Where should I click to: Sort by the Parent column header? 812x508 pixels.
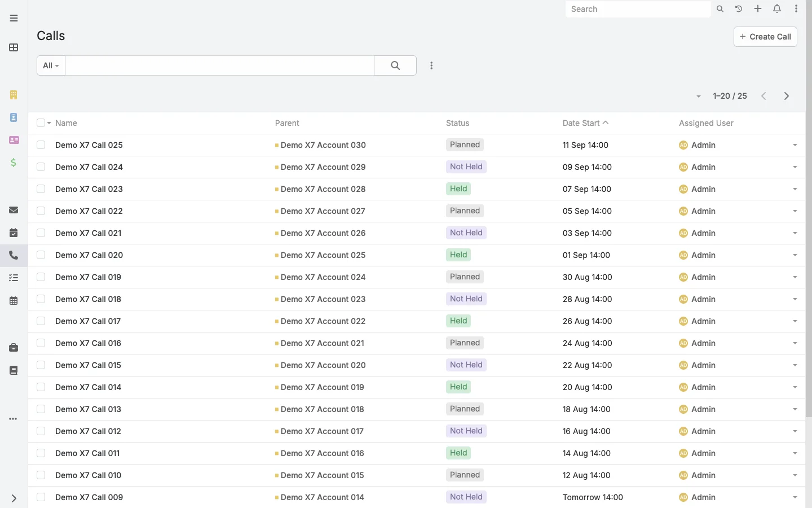click(287, 123)
